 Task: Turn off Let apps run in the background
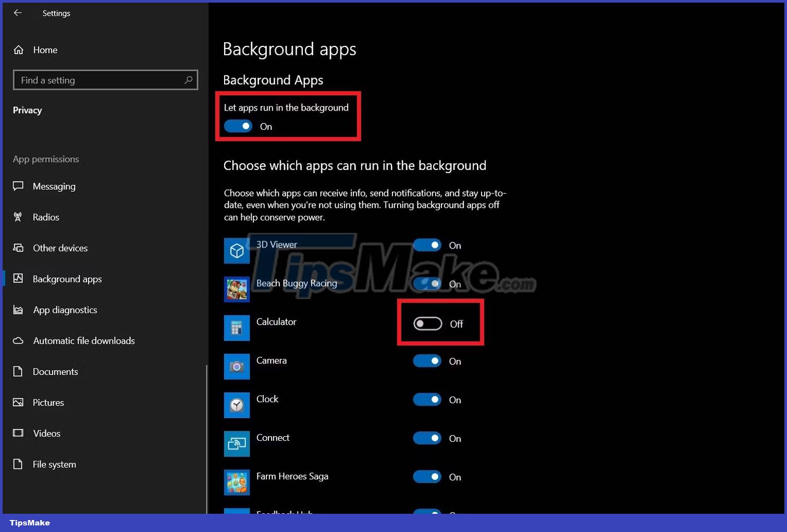coord(238,126)
